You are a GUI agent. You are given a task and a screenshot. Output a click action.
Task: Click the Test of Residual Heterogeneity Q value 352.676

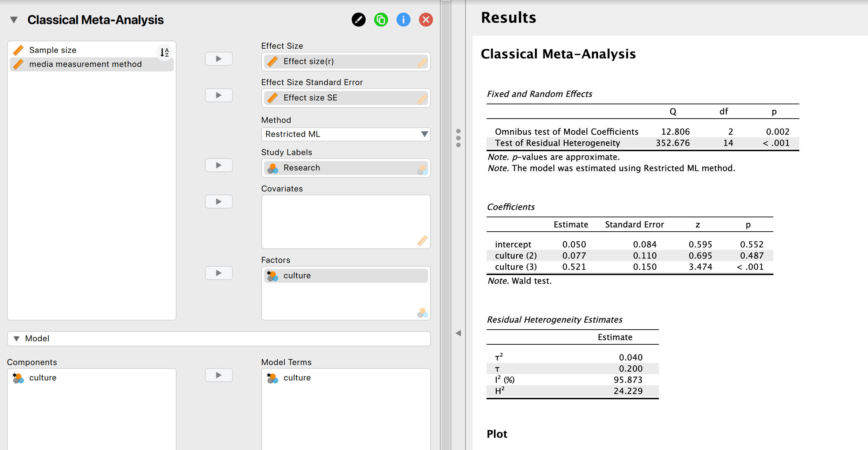[673, 143]
